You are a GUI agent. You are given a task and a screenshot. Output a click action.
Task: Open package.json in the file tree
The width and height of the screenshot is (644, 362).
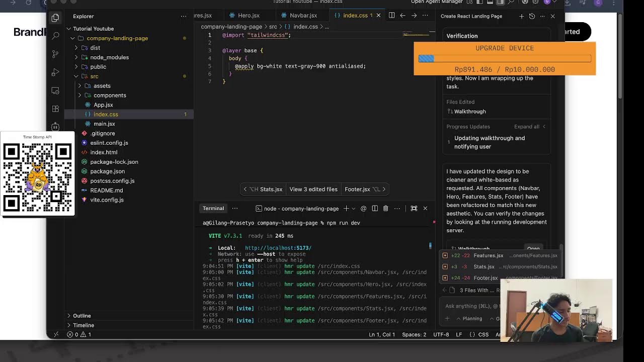107,171
